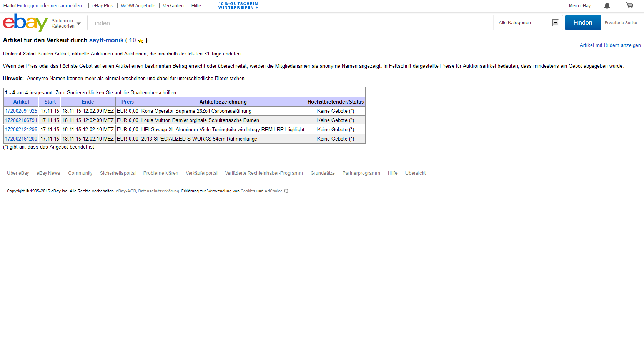Screen dimensions: 644x348
Task: Open seller profile seyff-monik
Action: click(x=106, y=40)
